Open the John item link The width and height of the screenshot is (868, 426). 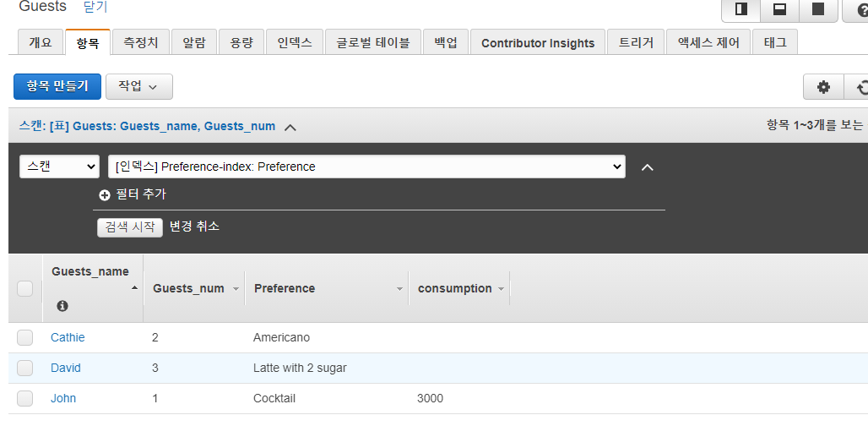tap(63, 398)
